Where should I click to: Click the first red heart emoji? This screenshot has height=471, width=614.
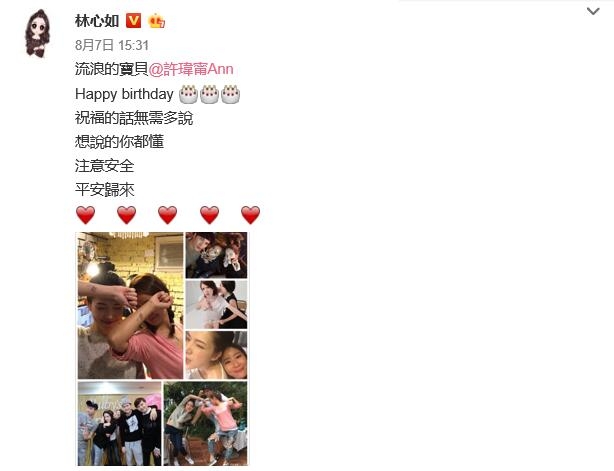point(85,215)
